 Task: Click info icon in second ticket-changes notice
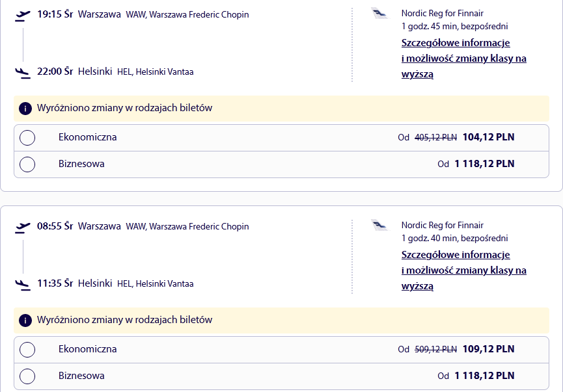click(25, 320)
